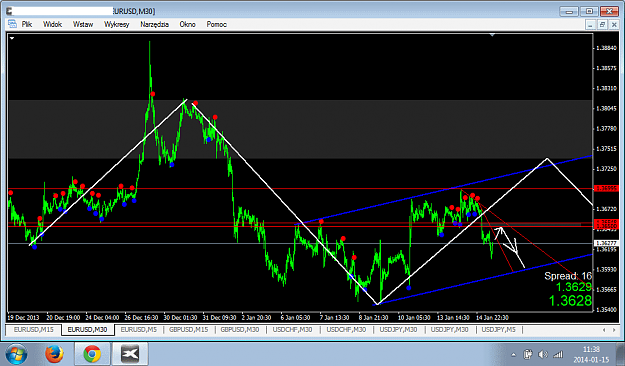Click the application icon in the title bar
625x366 pixels.
point(10,11)
